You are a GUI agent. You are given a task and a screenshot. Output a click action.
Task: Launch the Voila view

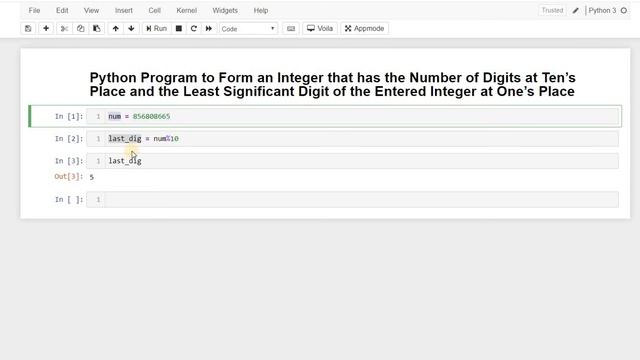tap(320, 29)
